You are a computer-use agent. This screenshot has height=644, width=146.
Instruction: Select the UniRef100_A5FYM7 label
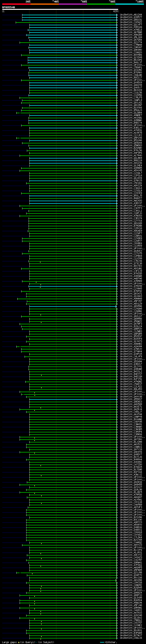click(131, 301)
